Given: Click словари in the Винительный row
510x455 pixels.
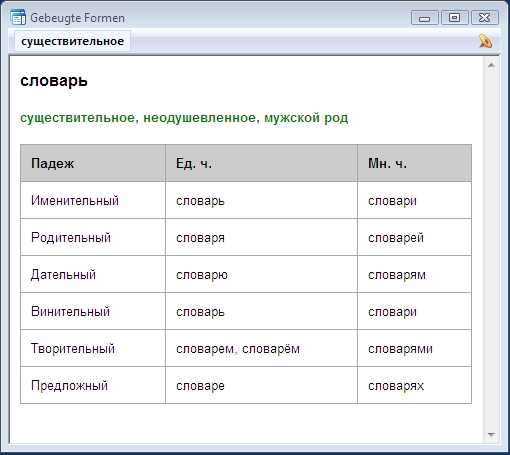Looking at the screenshot, I should pyautogui.click(x=392, y=312).
